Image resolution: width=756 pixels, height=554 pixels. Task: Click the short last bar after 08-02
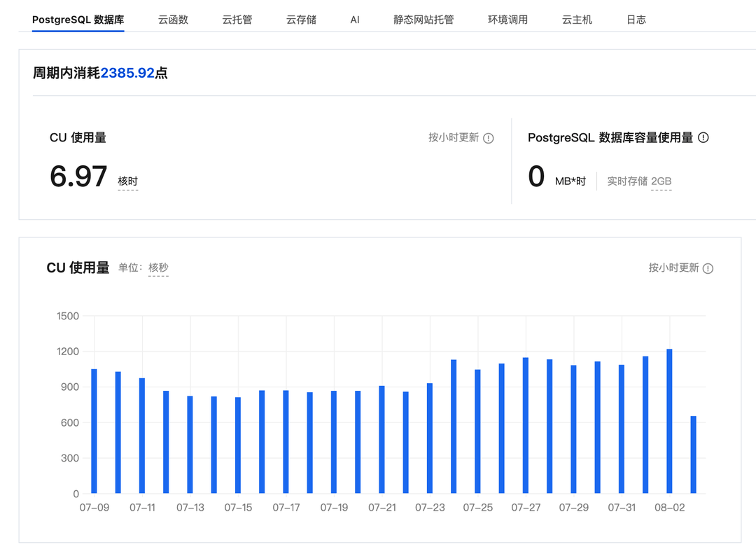[693, 455]
